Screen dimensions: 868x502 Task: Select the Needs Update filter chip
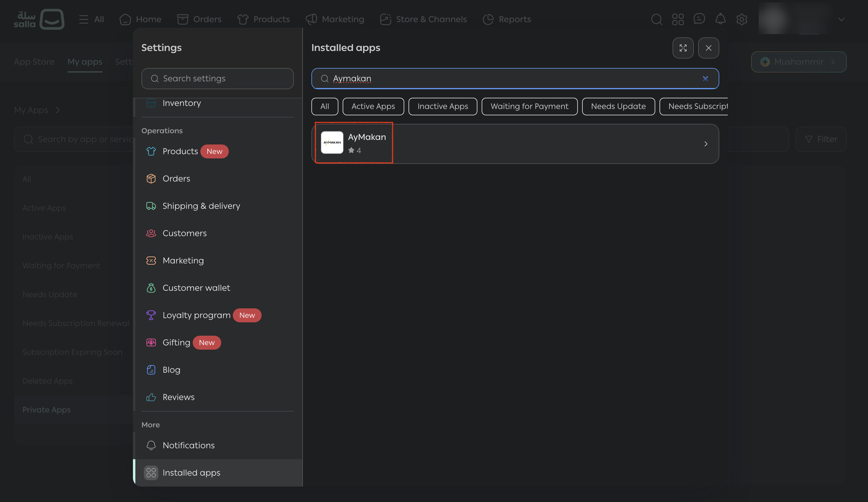[618, 106]
